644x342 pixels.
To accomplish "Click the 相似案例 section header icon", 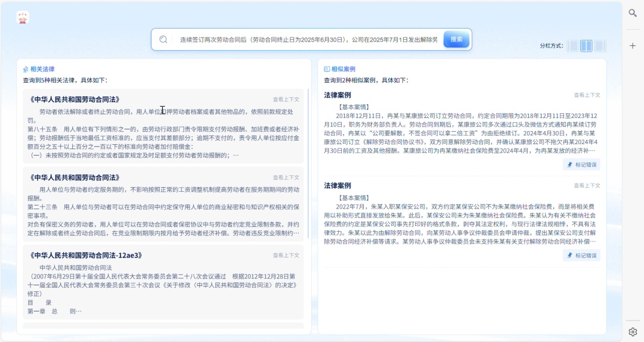I will point(327,69).
